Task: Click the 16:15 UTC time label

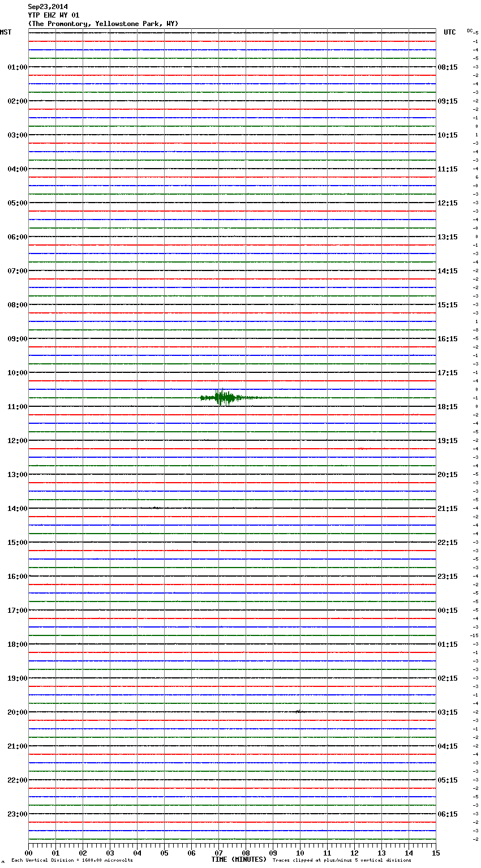Action: click(x=448, y=339)
